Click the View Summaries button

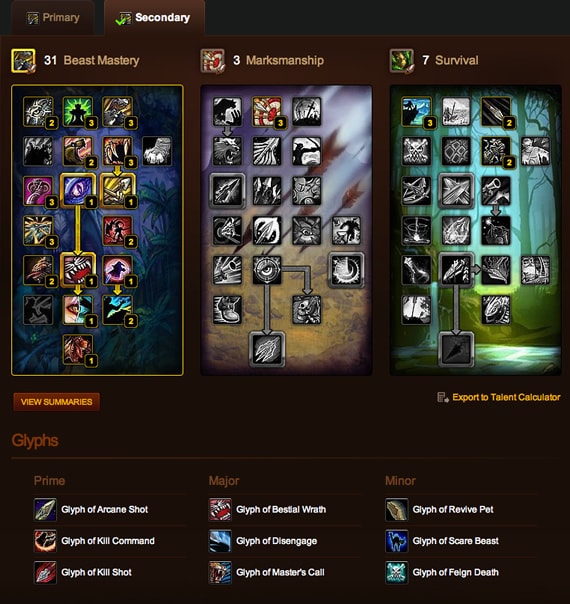[57, 402]
